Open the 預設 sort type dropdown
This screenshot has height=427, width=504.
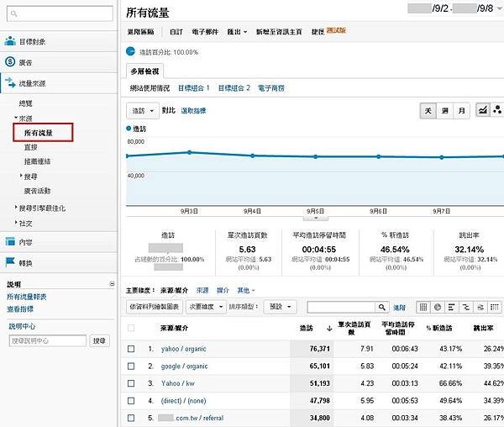tap(280, 307)
